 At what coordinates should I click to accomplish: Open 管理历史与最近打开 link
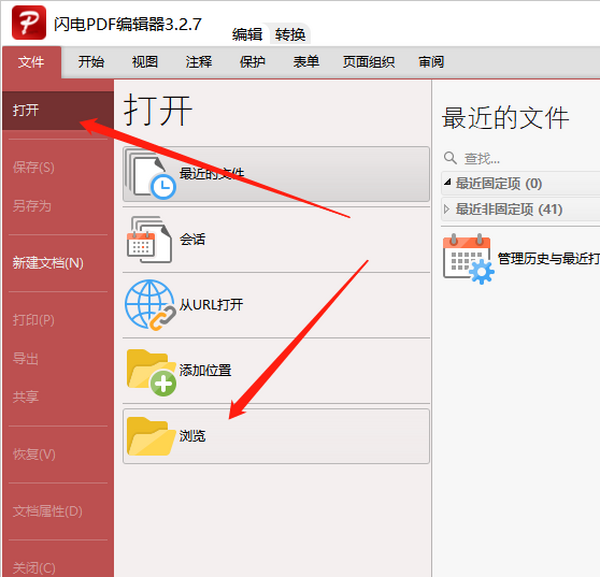coord(548,259)
